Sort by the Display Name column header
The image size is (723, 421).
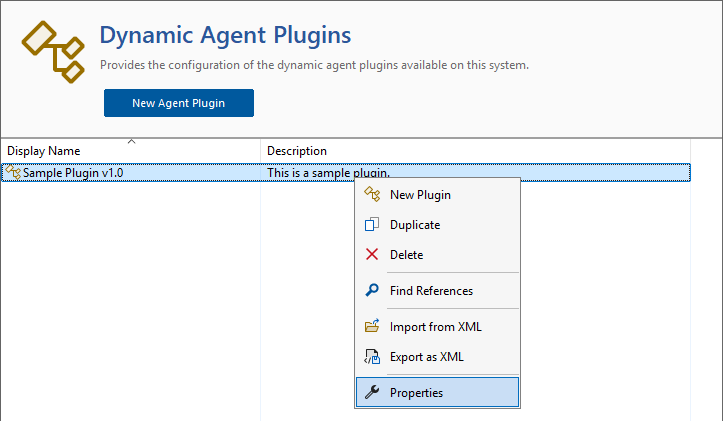(x=44, y=151)
